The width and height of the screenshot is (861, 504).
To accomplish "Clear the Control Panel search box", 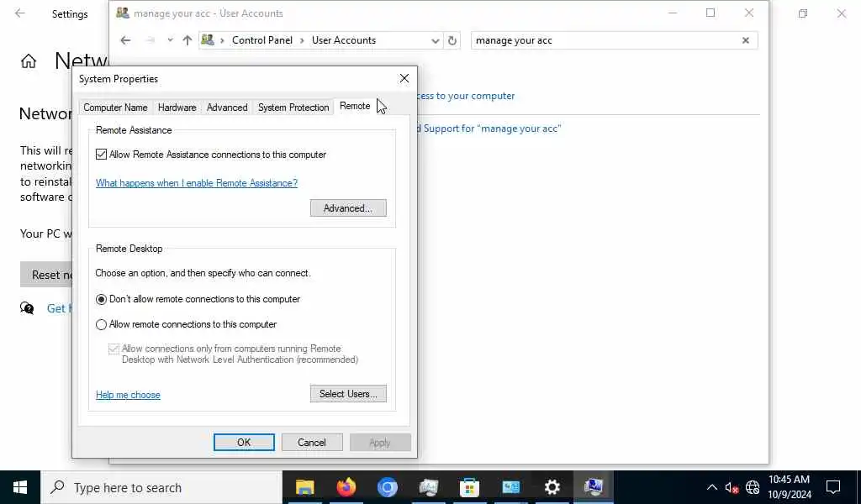I will point(746,40).
